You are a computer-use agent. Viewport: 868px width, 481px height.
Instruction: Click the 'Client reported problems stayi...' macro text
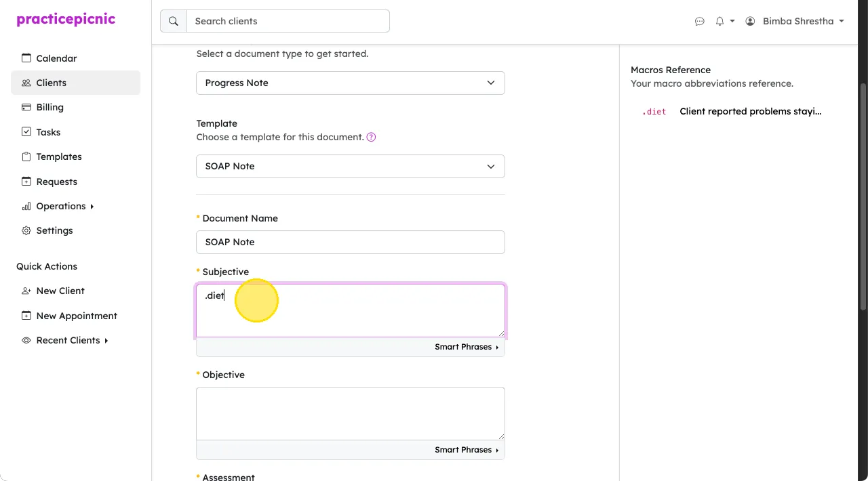point(750,111)
